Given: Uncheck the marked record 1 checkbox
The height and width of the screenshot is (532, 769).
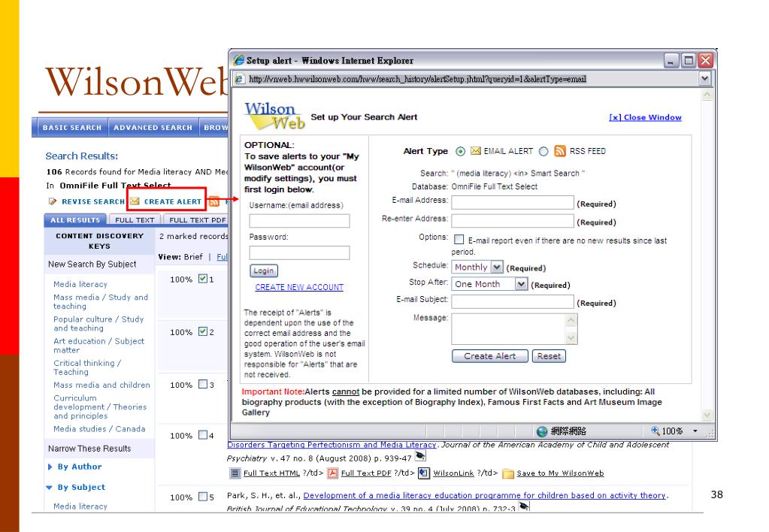Looking at the screenshot, I should point(202,279).
